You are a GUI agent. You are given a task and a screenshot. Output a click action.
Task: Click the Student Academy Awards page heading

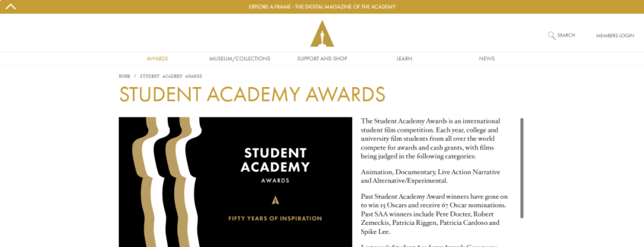pyautogui.click(x=252, y=94)
